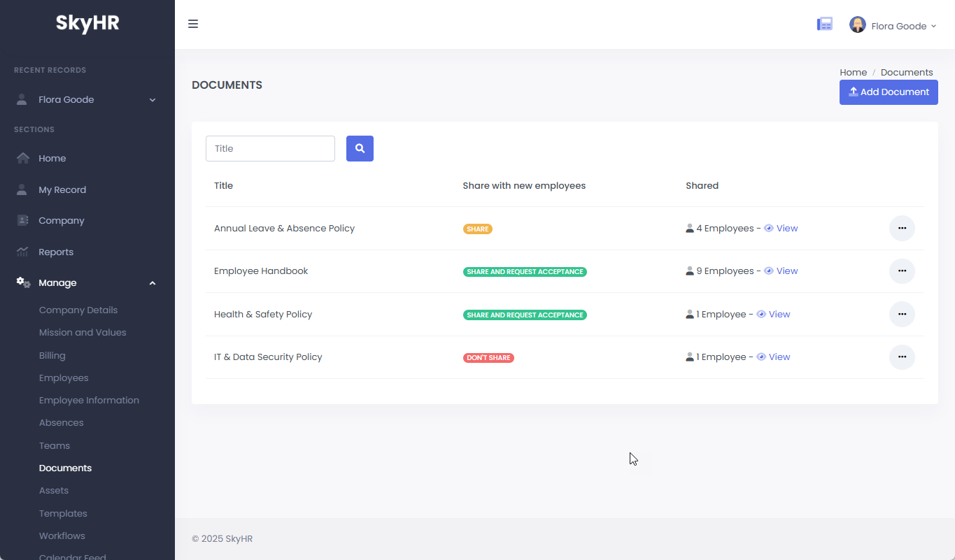This screenshot has width=955, height=560.
Task: Click the hamburger menu icon to collapse sidebar
Action: click(x=193, y=24)
